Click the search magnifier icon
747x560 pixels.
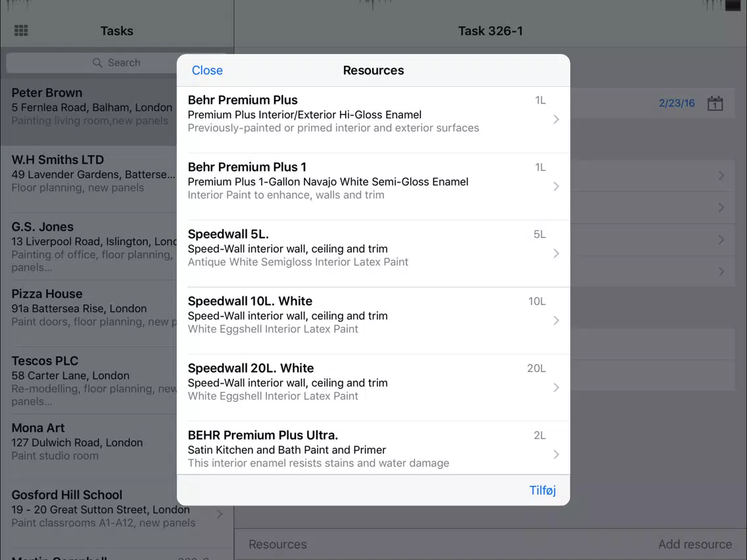click(97, 63)
